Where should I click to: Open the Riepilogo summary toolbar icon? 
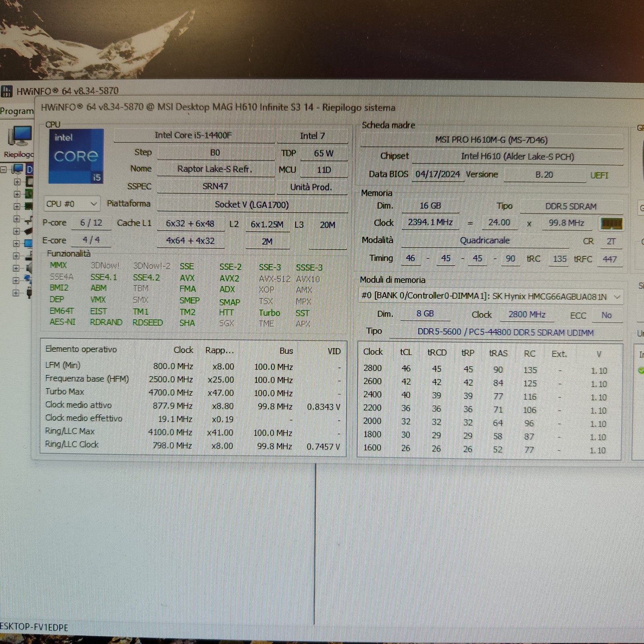coord(19,141)
